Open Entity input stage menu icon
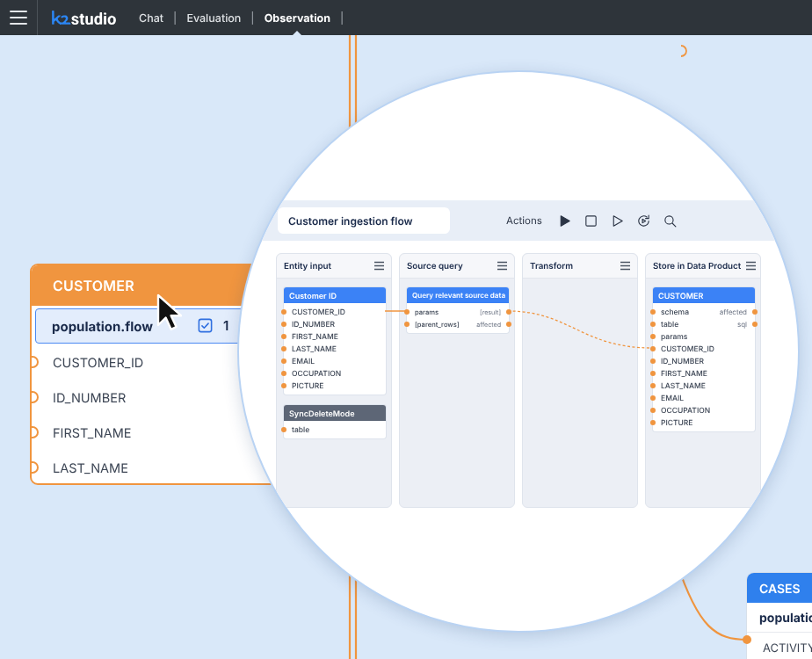The image size is (812, 659). coord(379,265)
